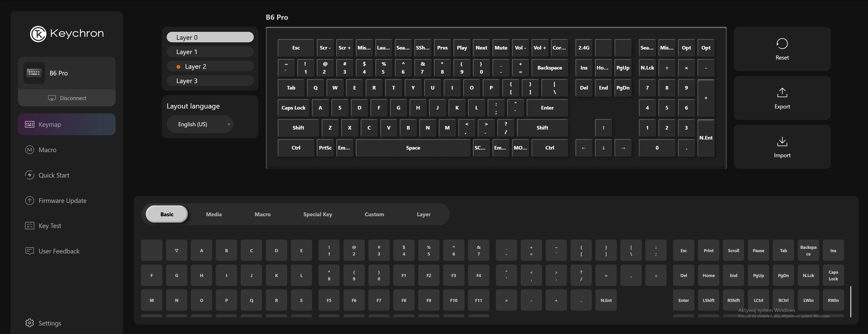Switch to the Media keycode tab

coord(214,214)
